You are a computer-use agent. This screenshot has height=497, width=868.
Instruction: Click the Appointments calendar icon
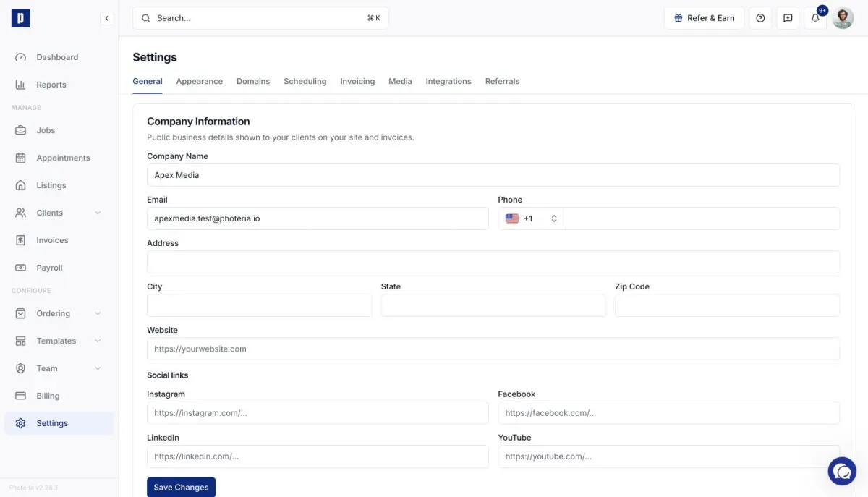coord(21,158)
